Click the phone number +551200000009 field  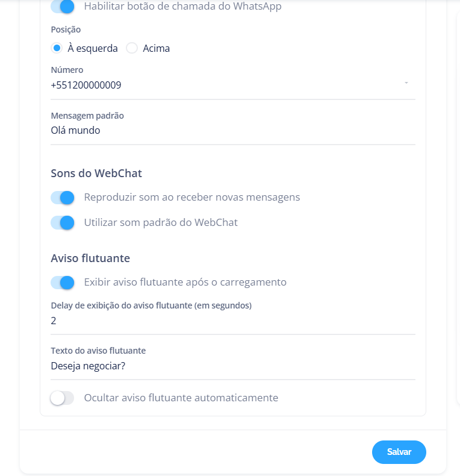[x=223, y=86]
